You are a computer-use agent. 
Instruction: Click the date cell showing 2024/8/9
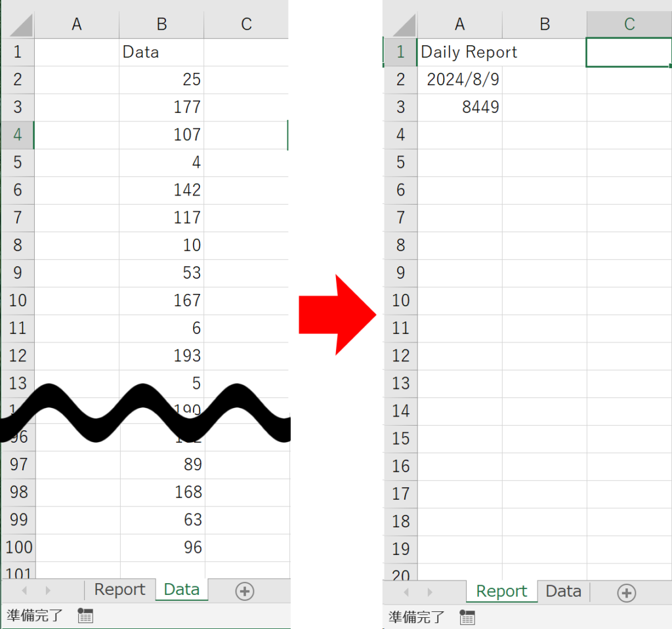pos(459,79)
